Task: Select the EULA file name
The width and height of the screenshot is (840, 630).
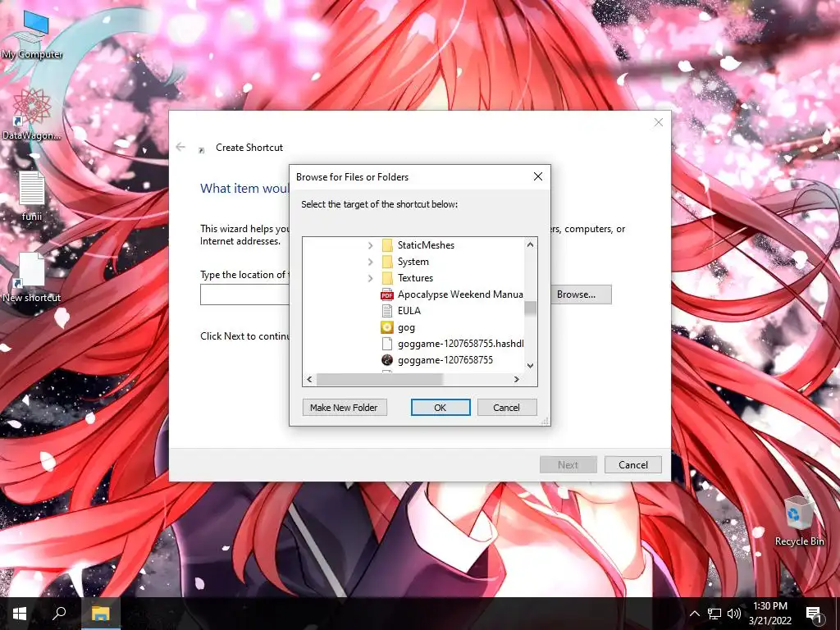Action: (409, 311)
